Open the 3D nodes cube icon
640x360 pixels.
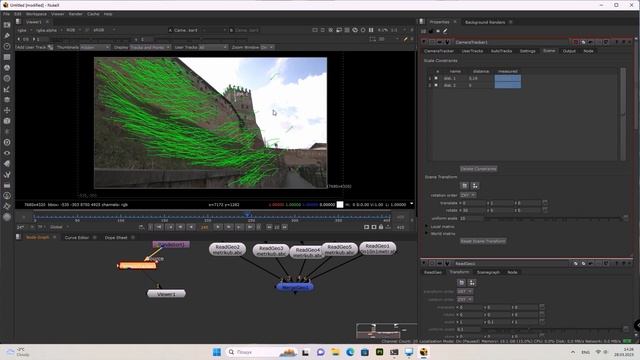pos(7,121)
